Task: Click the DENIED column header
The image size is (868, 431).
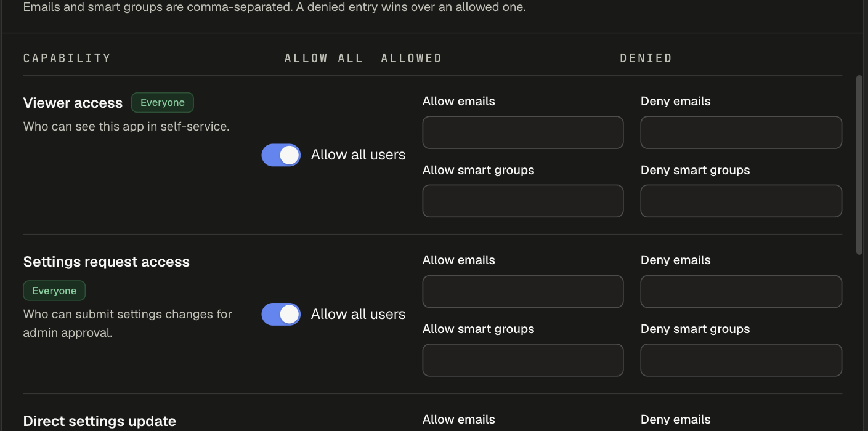Action: point(646,58)
